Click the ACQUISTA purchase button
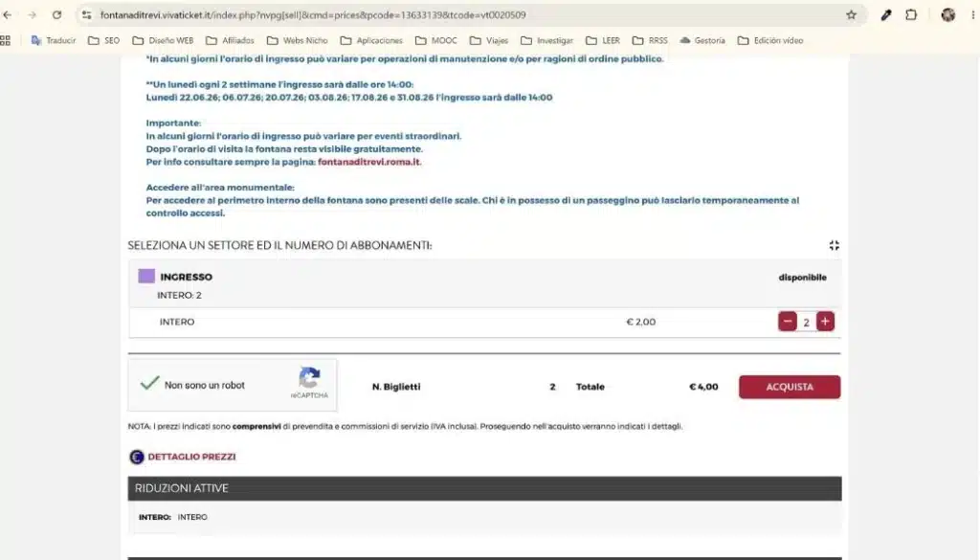 790,387
